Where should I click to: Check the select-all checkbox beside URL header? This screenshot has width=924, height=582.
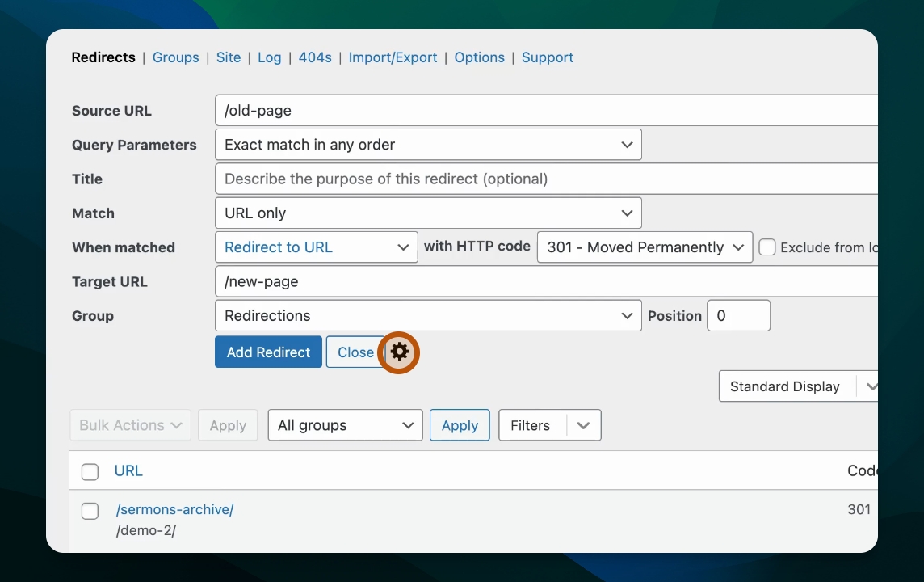click(90, 471)
